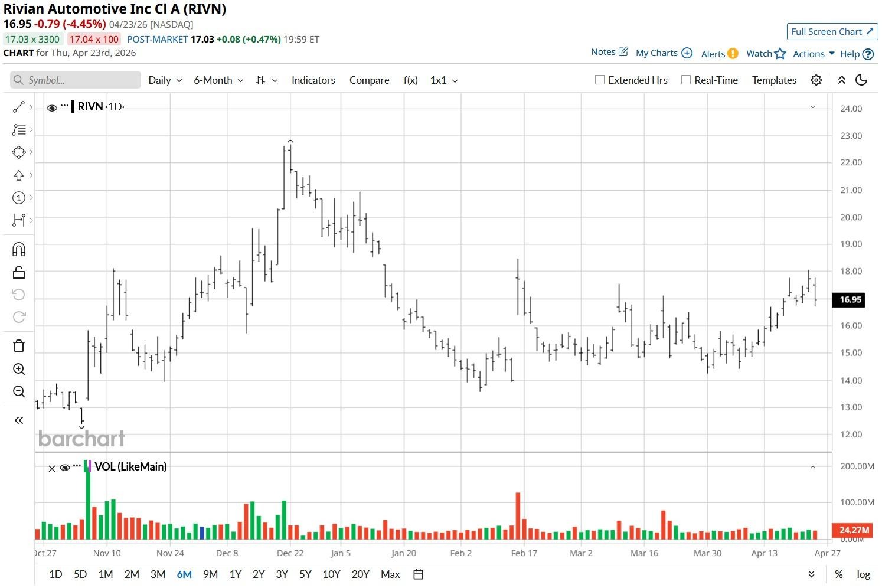This screenshot has height=588, width=882.
Task: Open the custom date range calendar
Action: tap(418, 574)
